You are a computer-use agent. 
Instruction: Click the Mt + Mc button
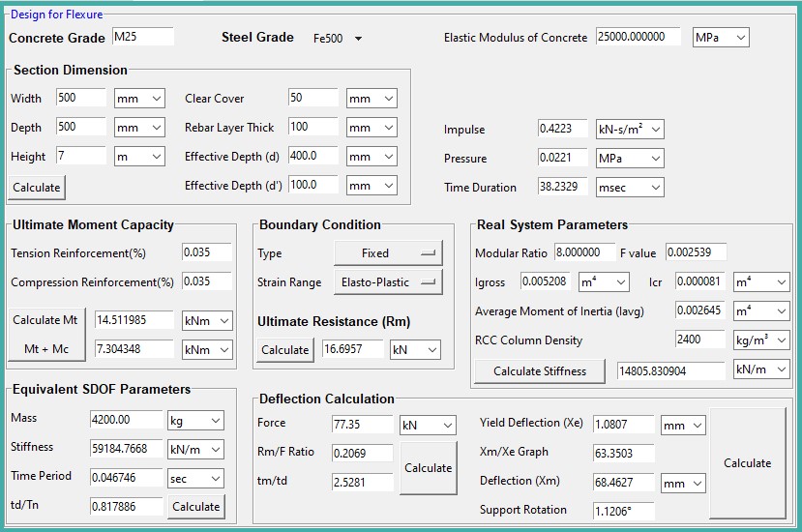46,349
